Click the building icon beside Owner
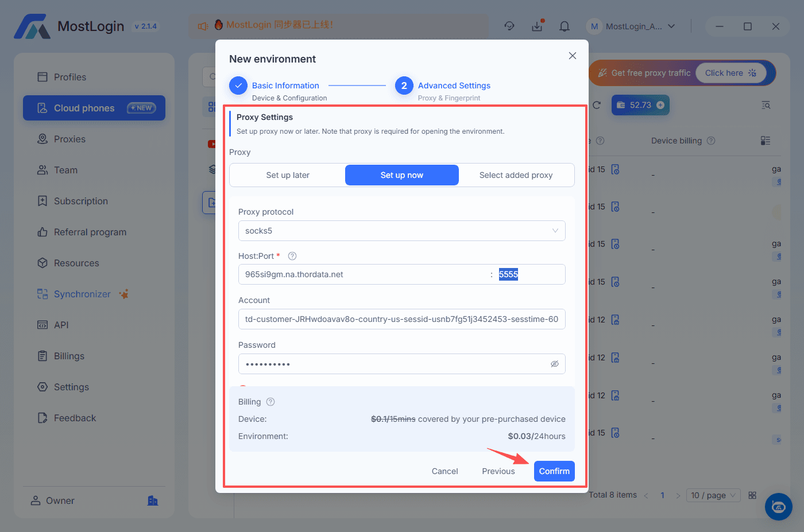 153,500
